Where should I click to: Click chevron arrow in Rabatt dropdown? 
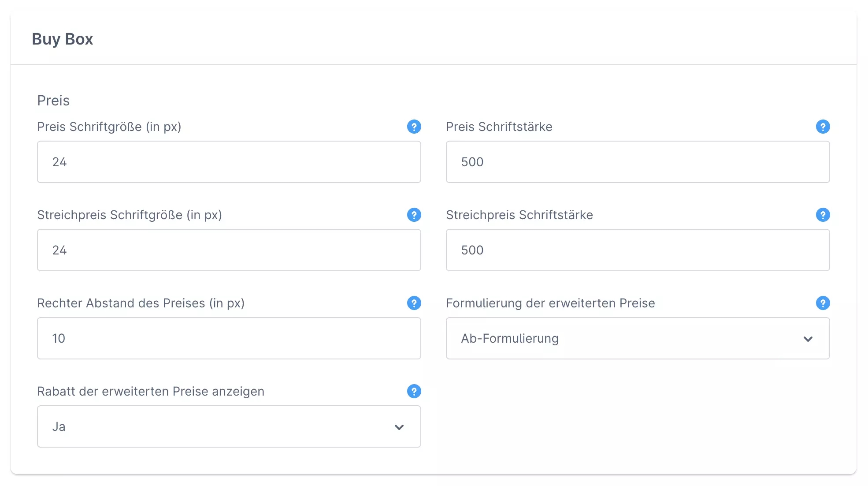(399, 427)
